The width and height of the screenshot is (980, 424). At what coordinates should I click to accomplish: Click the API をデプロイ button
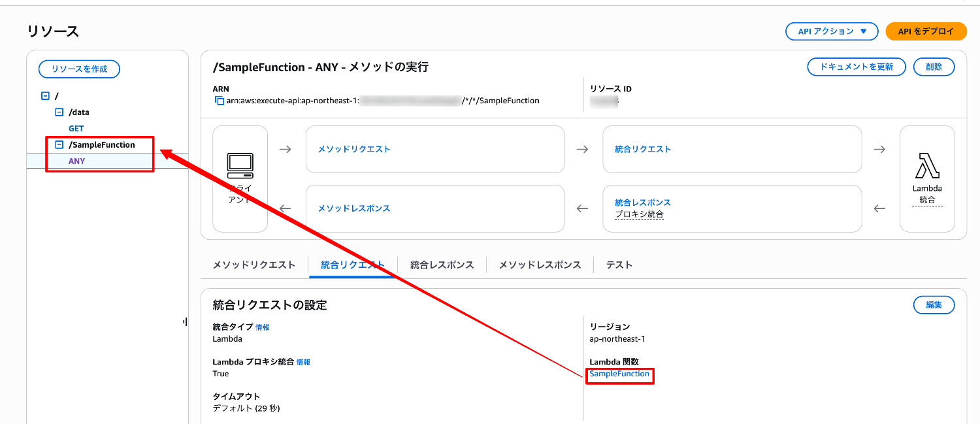(926, 31)
